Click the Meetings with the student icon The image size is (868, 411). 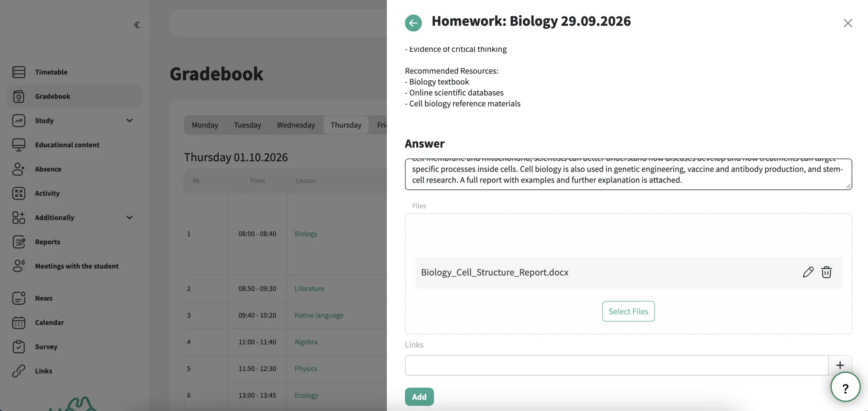click(x=19, y=266)
